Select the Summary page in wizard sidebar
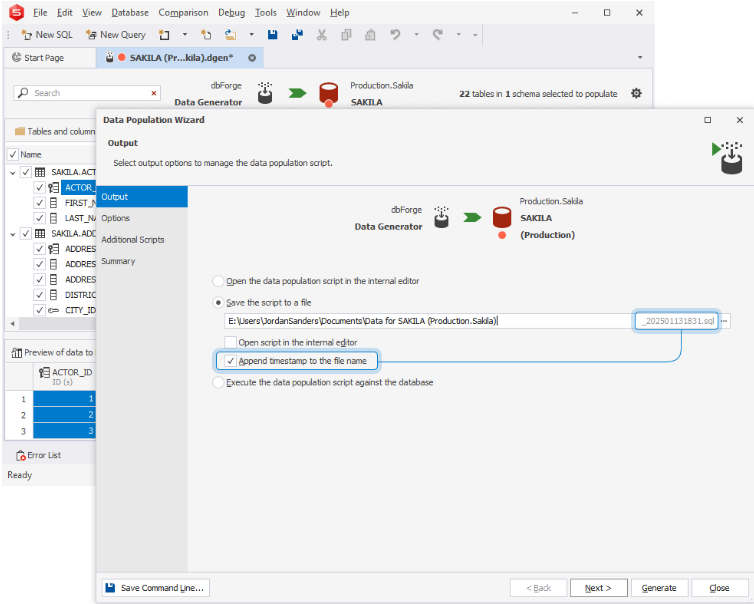This screenshot has height=604, width=754. pos(142,261)
